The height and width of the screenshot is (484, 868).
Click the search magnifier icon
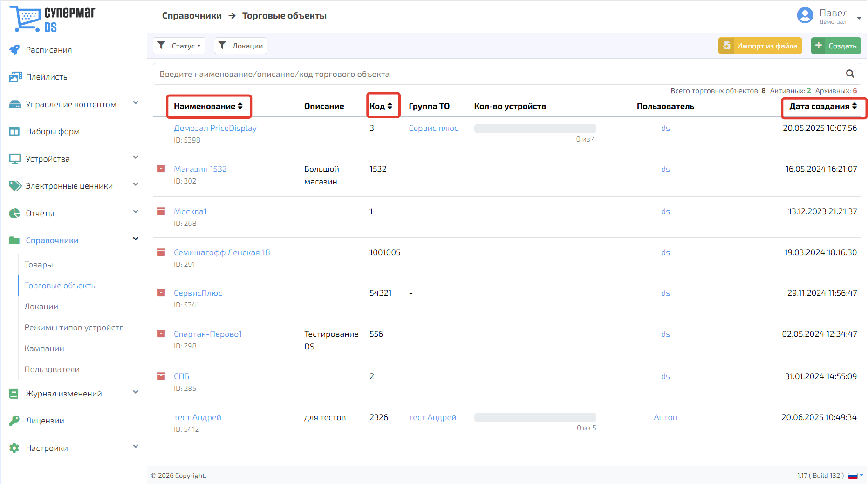pos(850,74)
